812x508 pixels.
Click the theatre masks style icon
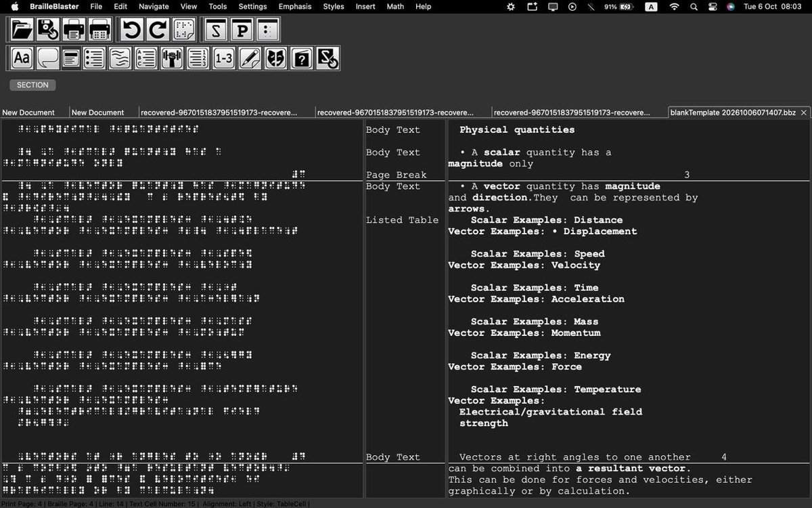tap(275, 58)
